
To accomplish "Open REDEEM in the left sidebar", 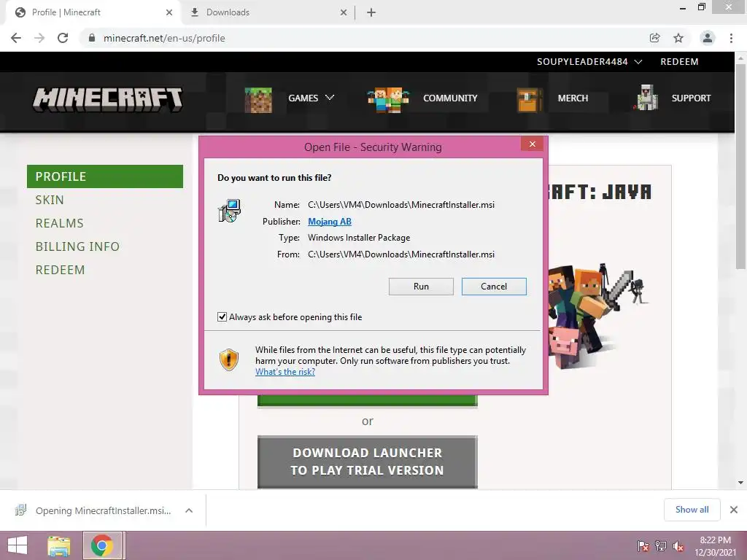I will point(60,270).
